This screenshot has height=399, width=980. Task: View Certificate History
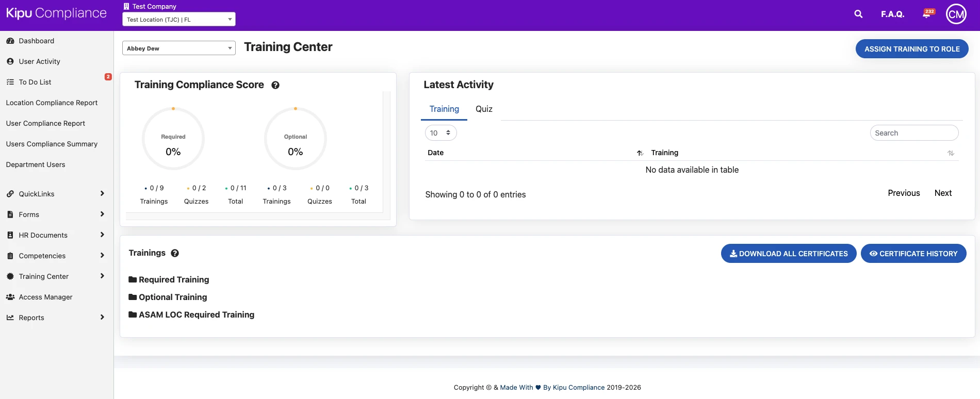click(913, 254)
